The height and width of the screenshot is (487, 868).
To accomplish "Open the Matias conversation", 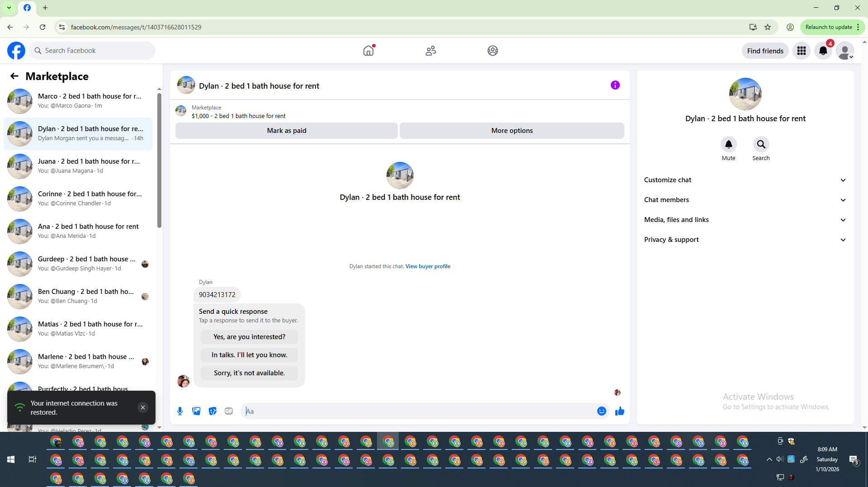I will [x=78, y=329].
